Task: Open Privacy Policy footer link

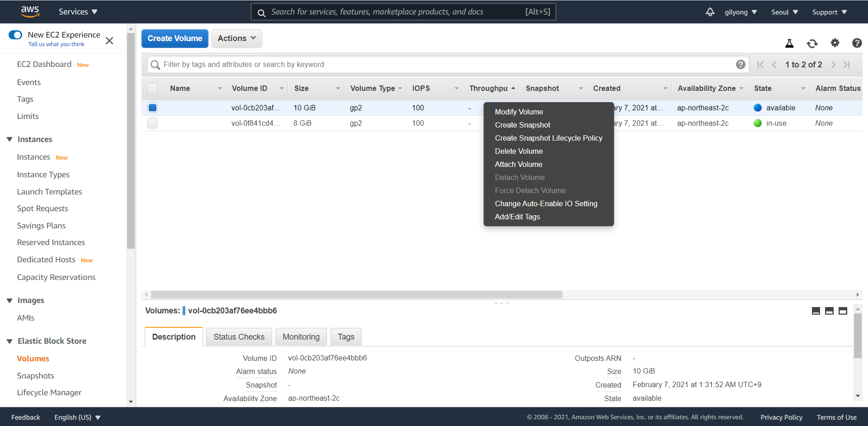Action: pos(781,417)
